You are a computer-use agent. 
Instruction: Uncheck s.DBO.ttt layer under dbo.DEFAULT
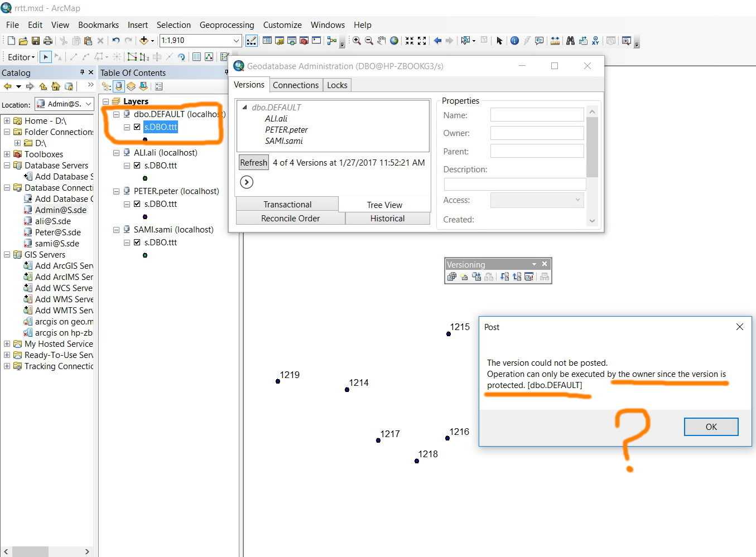tap(137, 127)
